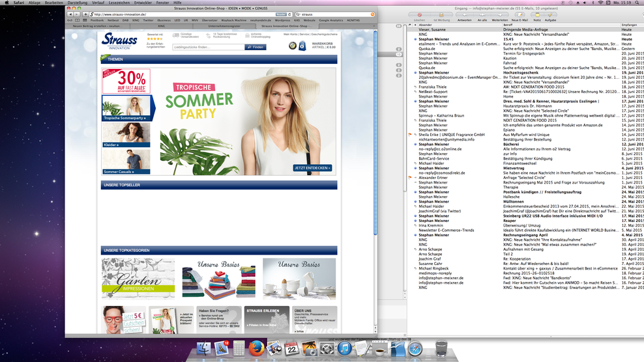Select the Kleider theme thumbnail

point(126,135)
